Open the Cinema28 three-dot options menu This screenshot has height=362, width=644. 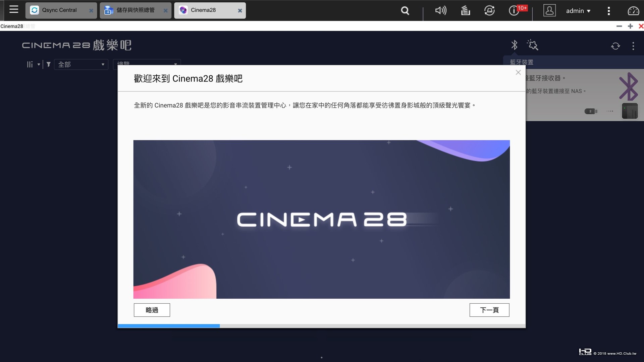point(633,46)
